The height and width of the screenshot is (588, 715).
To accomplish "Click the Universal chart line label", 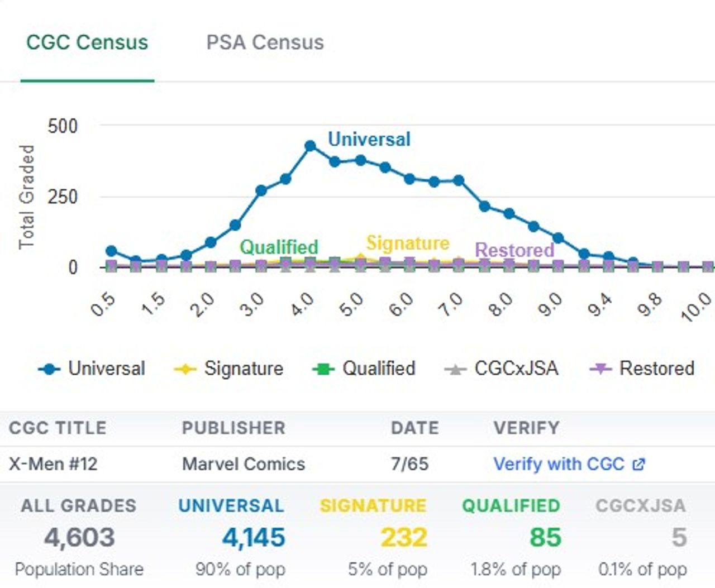I will coord(369,139).
